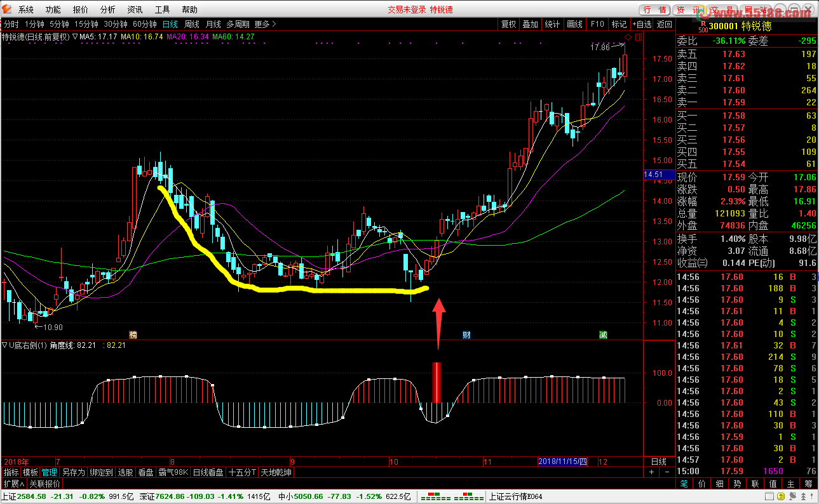The height and width of the screenshot is (504, 819).
Task: Select the 霸气98K indicator tab
Action: (x=173, y=472)
